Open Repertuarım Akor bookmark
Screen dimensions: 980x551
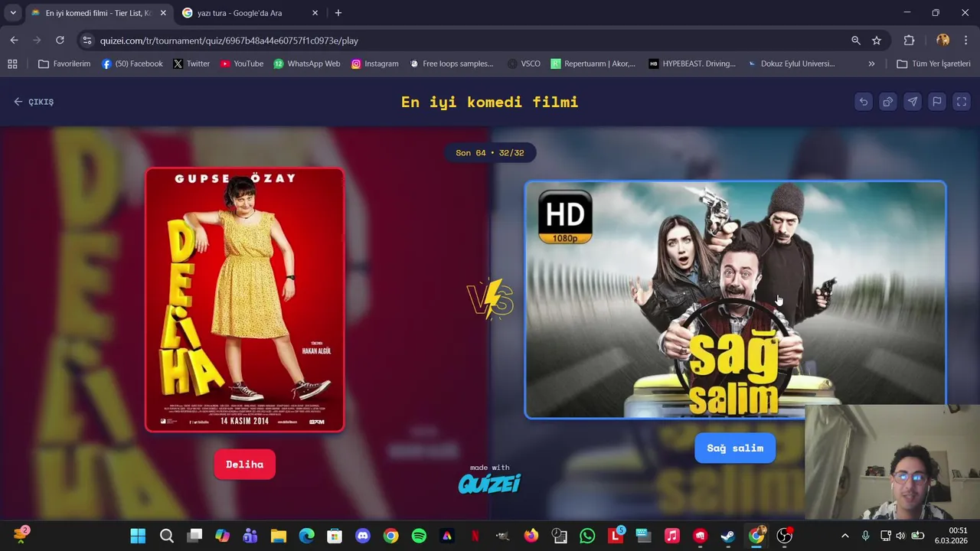coord(593,64)
